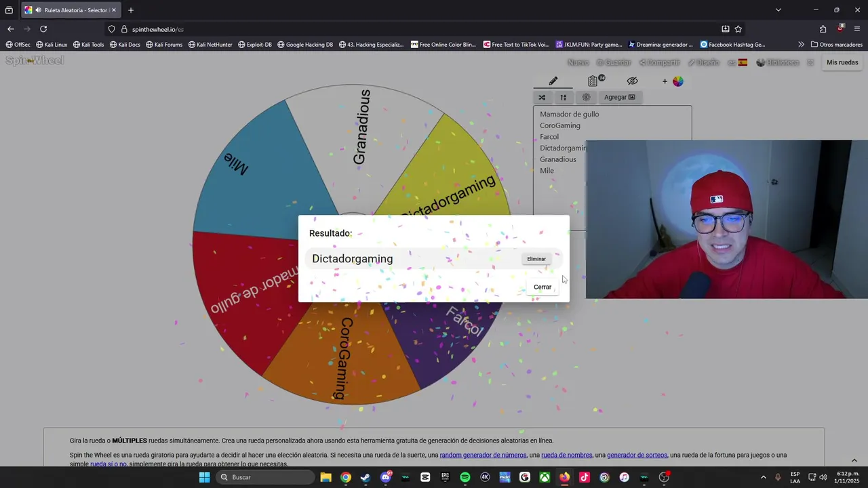Viewport: 868px width, 488px height.
Task: Click the SpinTheWheel logo
Action: pyautogui.click(x=35, y=60)
